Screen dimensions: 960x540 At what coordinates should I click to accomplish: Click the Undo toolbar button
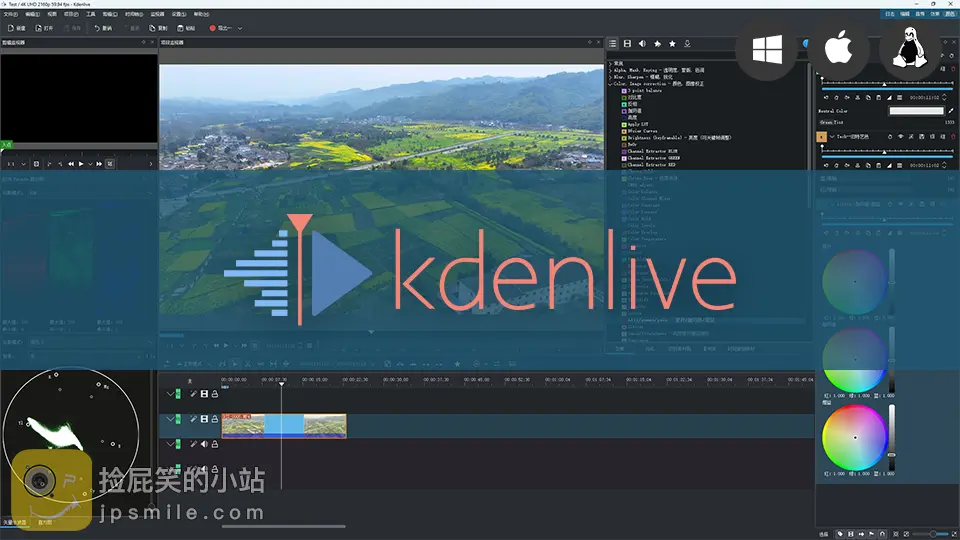pyautogui.click(x=103, y=28)
